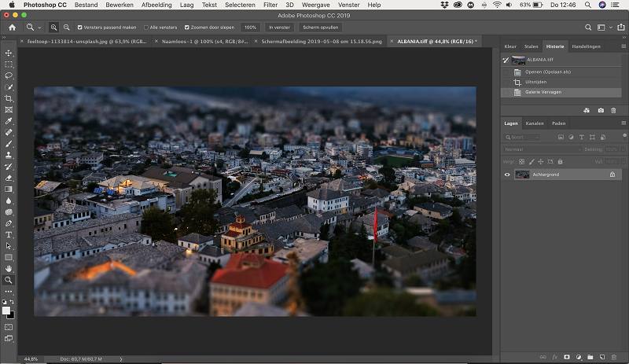
Task: Click the Scherm opvullen button
Action: coord(321,28)
